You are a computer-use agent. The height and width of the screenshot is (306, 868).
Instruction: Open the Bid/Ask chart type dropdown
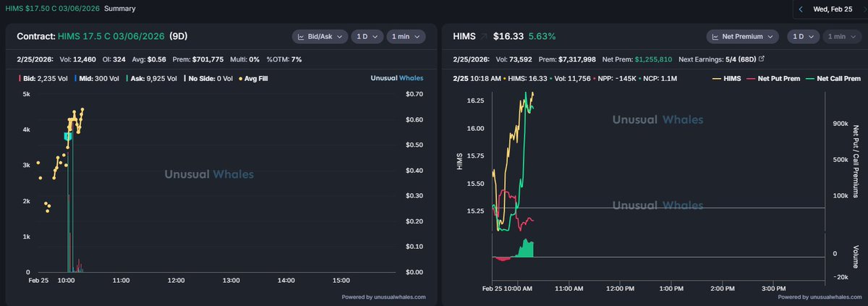(x=320, y=36)
